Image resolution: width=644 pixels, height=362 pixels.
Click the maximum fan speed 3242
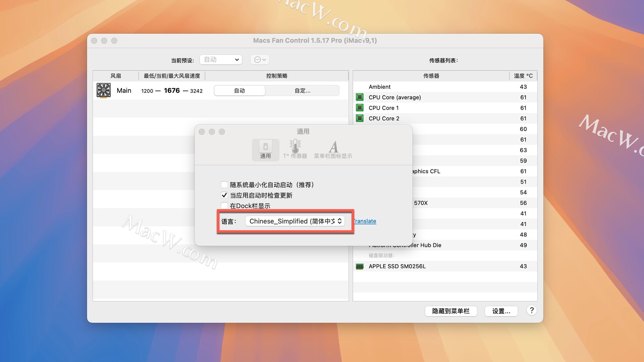(196, 91)
